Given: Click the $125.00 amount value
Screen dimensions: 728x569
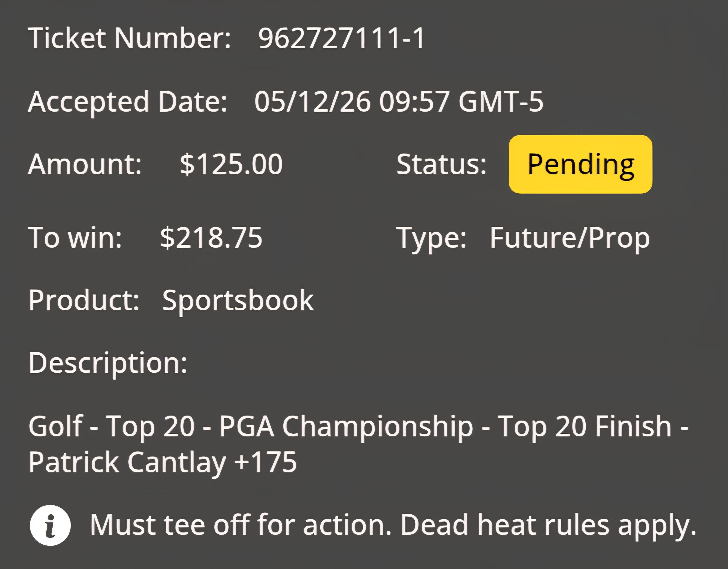Looking at the screenshot, I should pyautogui.click(x=231, y=164).
